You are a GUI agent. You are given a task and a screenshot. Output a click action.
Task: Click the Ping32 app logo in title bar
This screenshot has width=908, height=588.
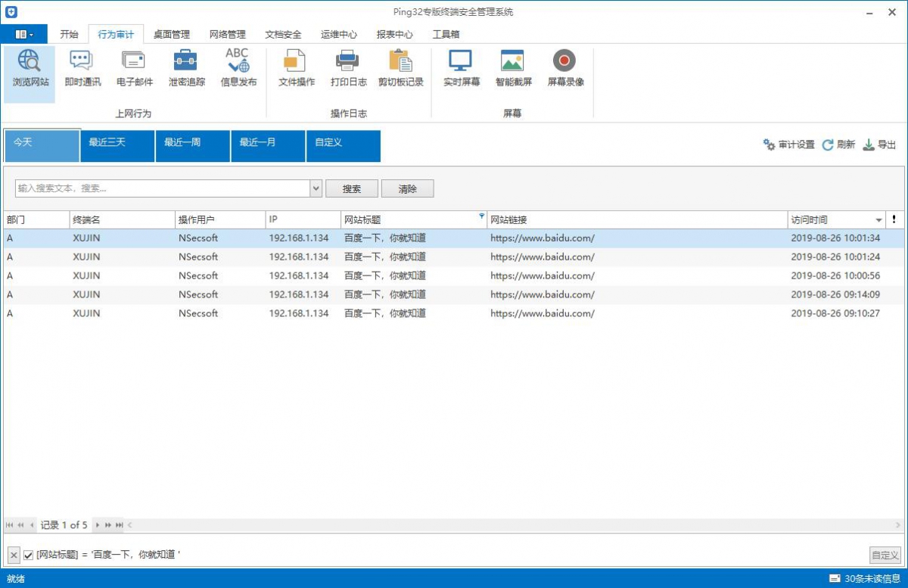click(11, 12)
